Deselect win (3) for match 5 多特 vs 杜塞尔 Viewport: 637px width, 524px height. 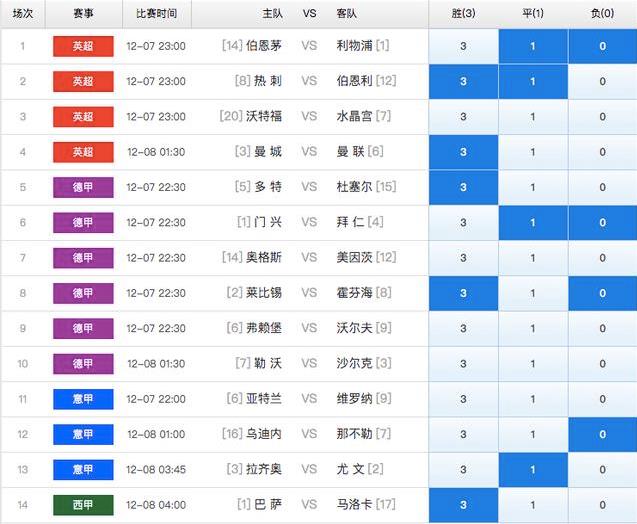point(463,188)
